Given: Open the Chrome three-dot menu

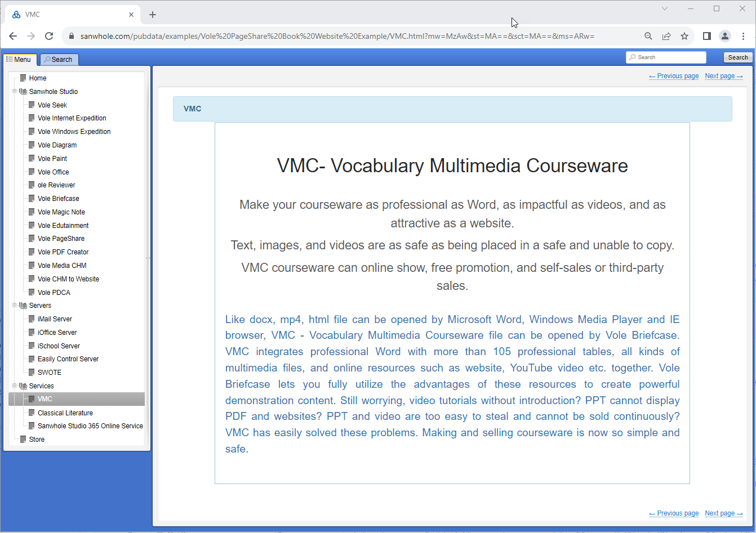Looking at the screenshot, I should click(743, 36).
